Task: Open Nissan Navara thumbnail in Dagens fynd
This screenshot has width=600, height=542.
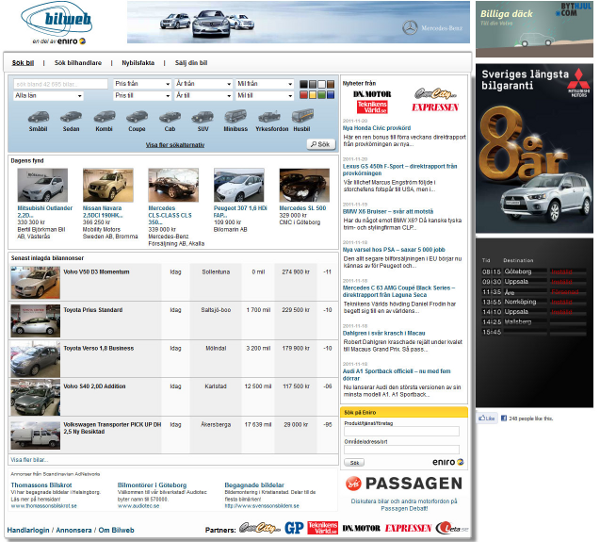Action: coord(108,185)
